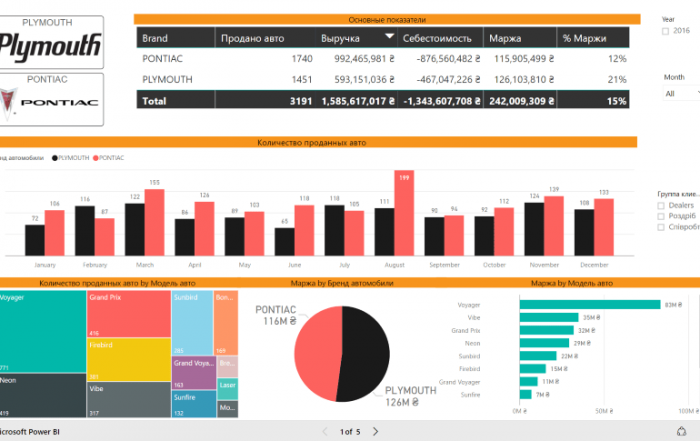Select the Neon margin bar 29M

click(544, 343)
